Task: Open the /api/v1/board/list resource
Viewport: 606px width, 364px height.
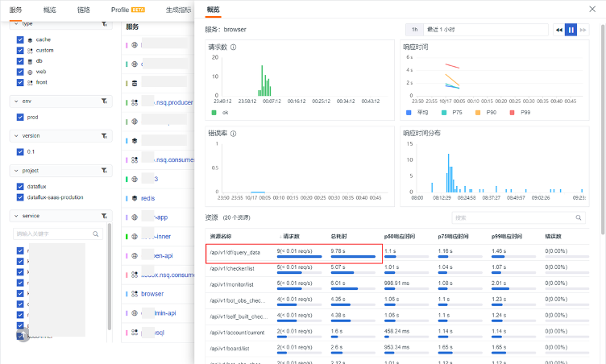Action: 231,349
